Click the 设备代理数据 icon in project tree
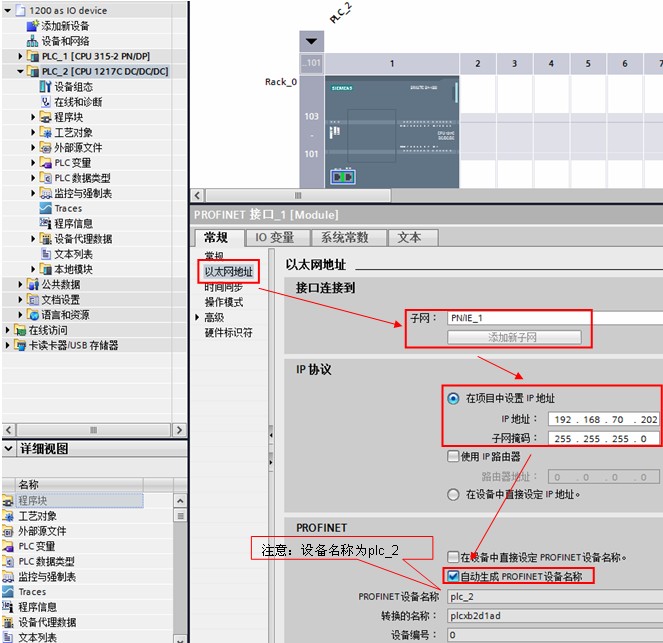Viewport: 663px width, 643px height. [x=45, y=238]
